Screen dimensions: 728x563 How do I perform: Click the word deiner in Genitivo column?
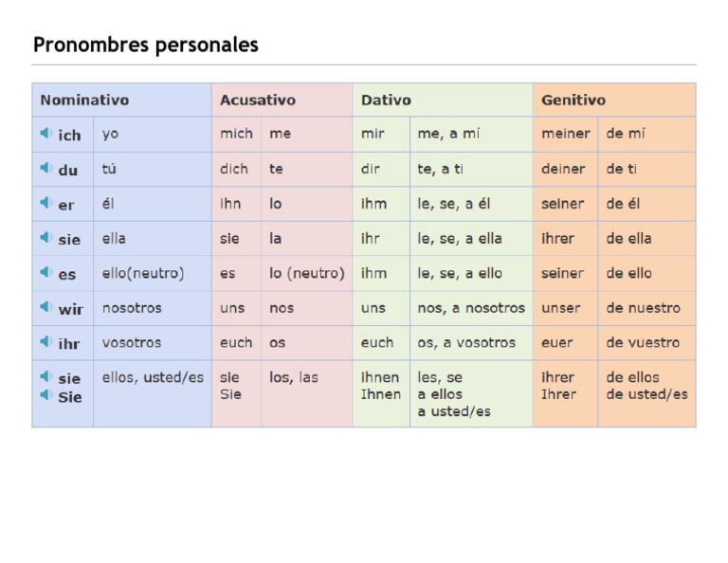coord(563,169)
